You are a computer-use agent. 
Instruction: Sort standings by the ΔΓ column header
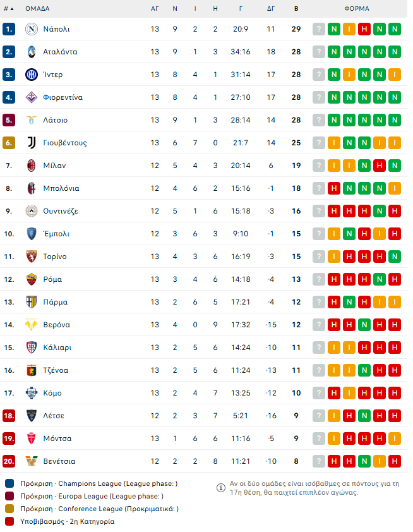tap(271, 9)
